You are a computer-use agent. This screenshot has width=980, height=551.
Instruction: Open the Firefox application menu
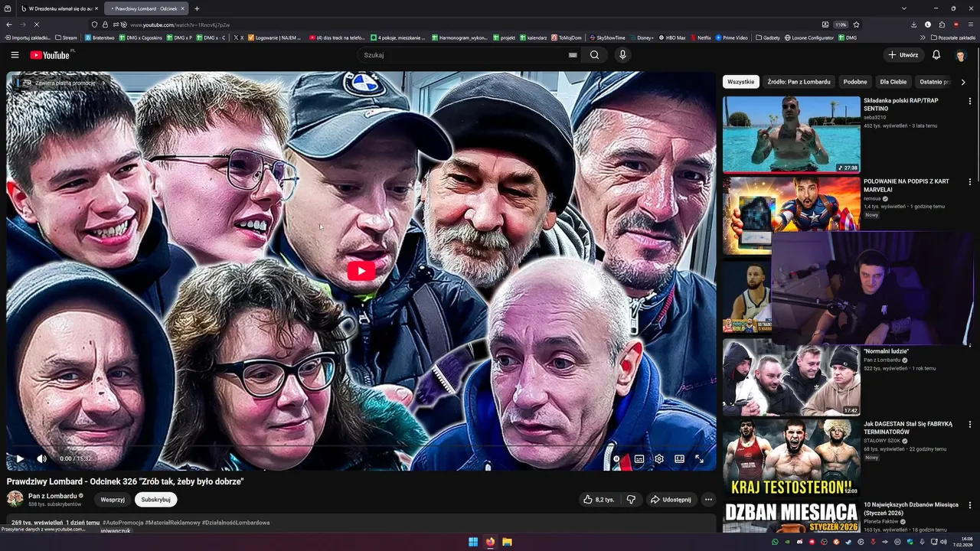tap(970, 24)
